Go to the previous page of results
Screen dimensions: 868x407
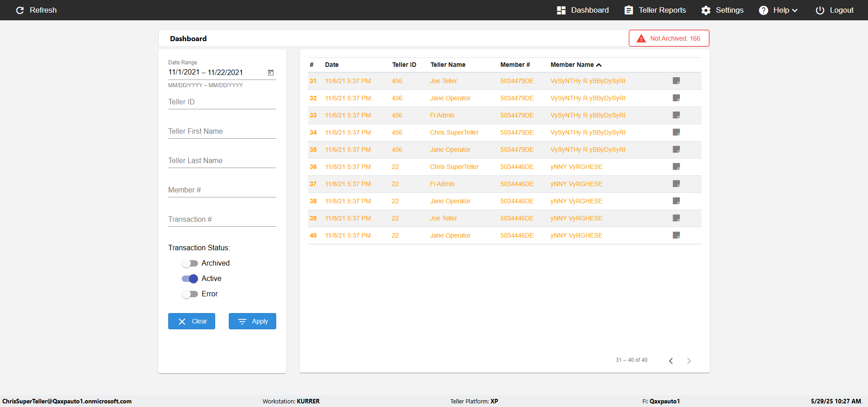(671, 360)
